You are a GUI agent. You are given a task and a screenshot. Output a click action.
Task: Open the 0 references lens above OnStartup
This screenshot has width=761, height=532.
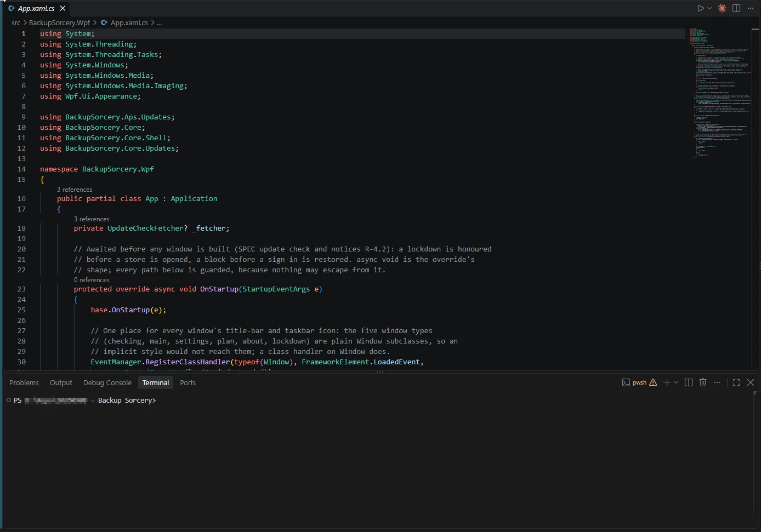pos(92,280)
